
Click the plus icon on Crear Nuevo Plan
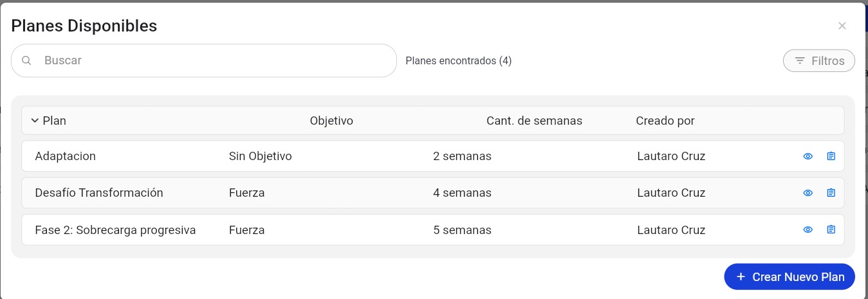click(741, 276)
